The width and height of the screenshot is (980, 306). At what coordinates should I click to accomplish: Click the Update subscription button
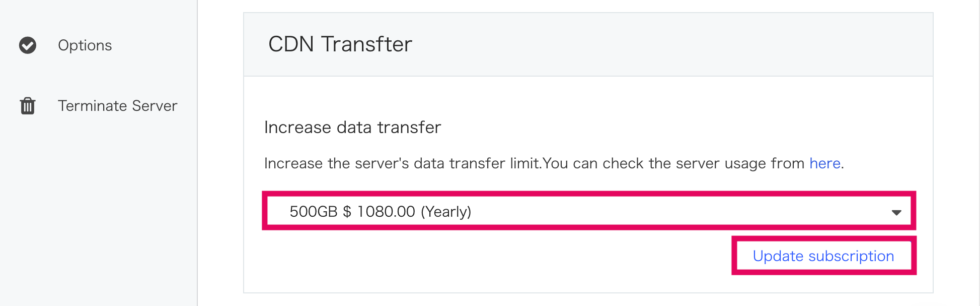pyautogui.click(x=823, y=256)
